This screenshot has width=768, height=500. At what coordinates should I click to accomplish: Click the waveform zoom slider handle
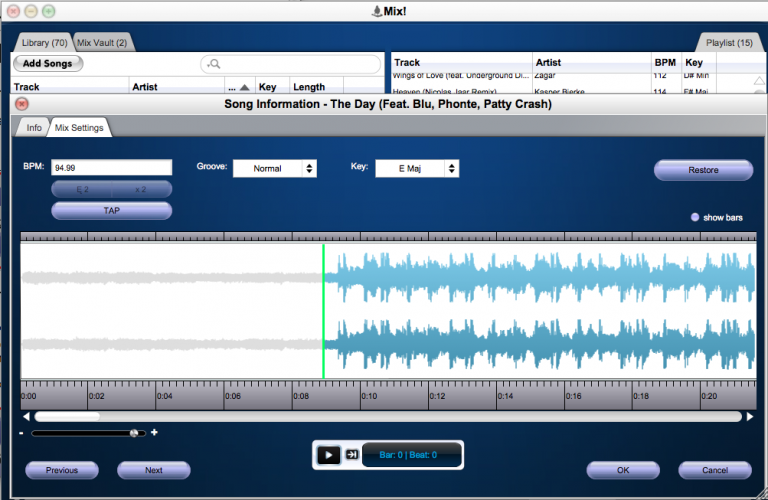point(134,433)
